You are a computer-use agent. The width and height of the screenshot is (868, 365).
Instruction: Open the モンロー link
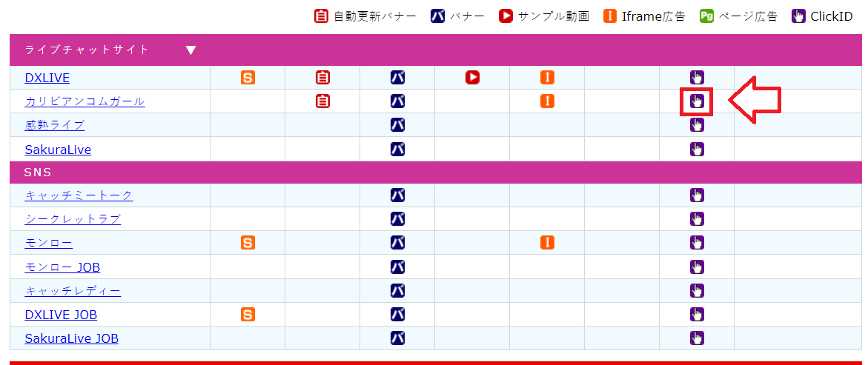click(49, 243)
